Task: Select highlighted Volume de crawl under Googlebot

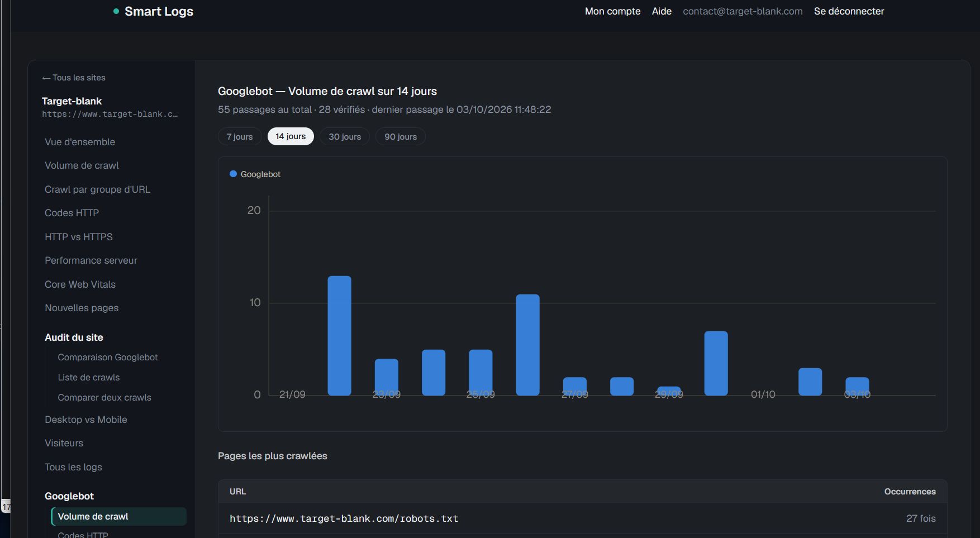Action: pyautogui.click(x=118, y=516)
